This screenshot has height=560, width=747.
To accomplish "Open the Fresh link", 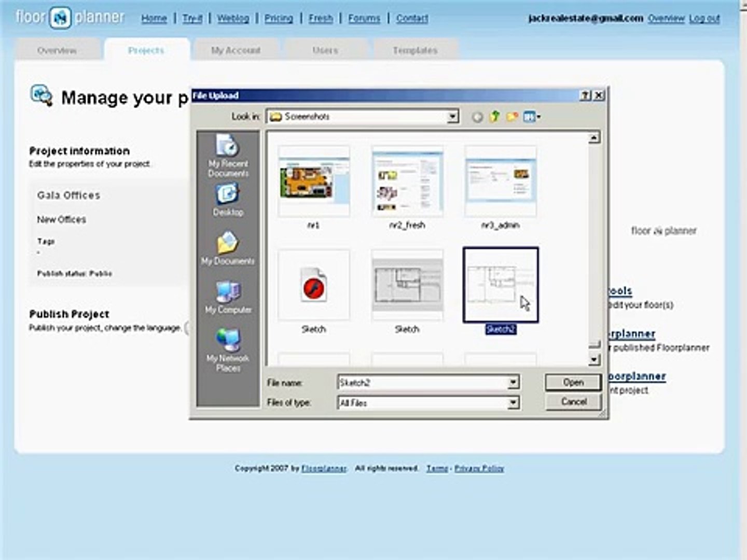I will [321, 18].
